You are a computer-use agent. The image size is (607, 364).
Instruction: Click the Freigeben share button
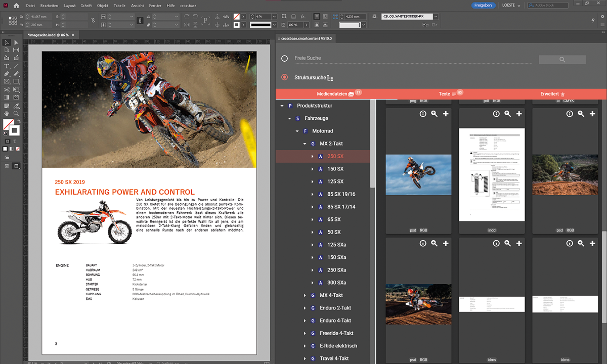(482, 6)
